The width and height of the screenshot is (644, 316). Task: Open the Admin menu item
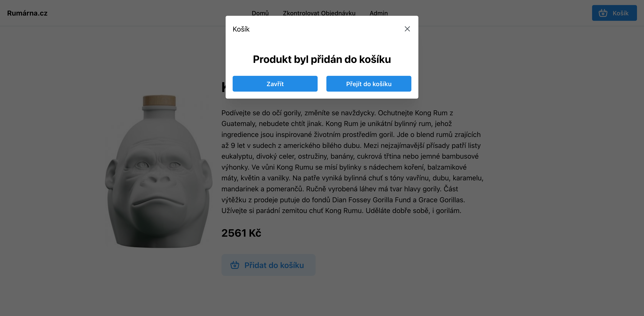(379, 13)
